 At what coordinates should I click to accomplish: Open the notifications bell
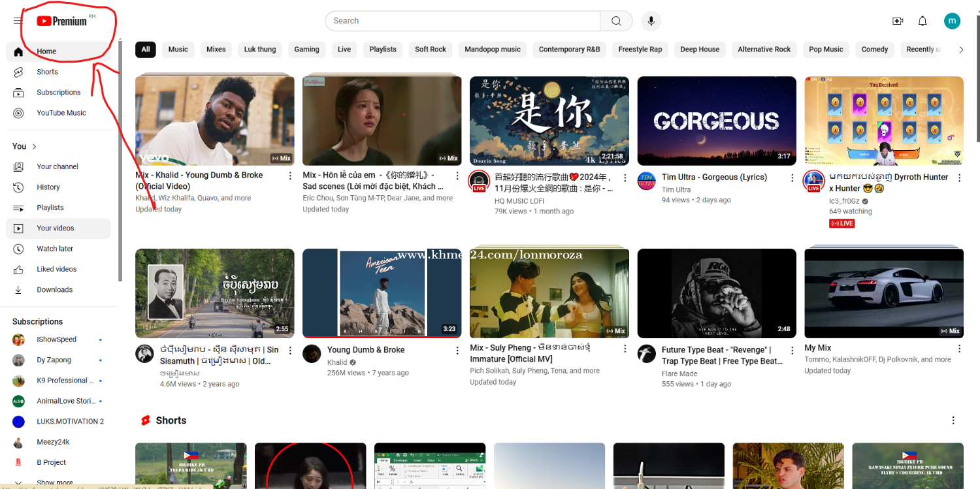point(923,21)
